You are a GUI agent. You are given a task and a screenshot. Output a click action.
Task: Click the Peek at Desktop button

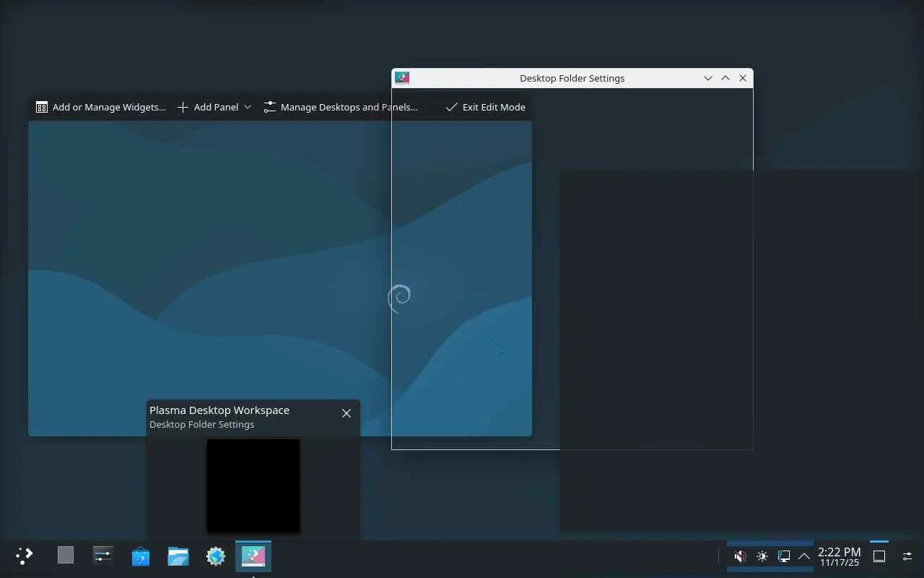click(879, 556)
